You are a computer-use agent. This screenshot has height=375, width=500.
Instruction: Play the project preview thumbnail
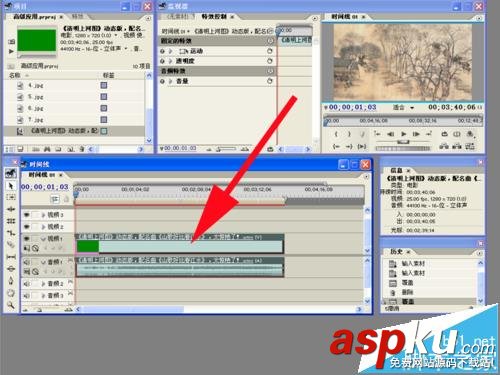click(11, 51)
